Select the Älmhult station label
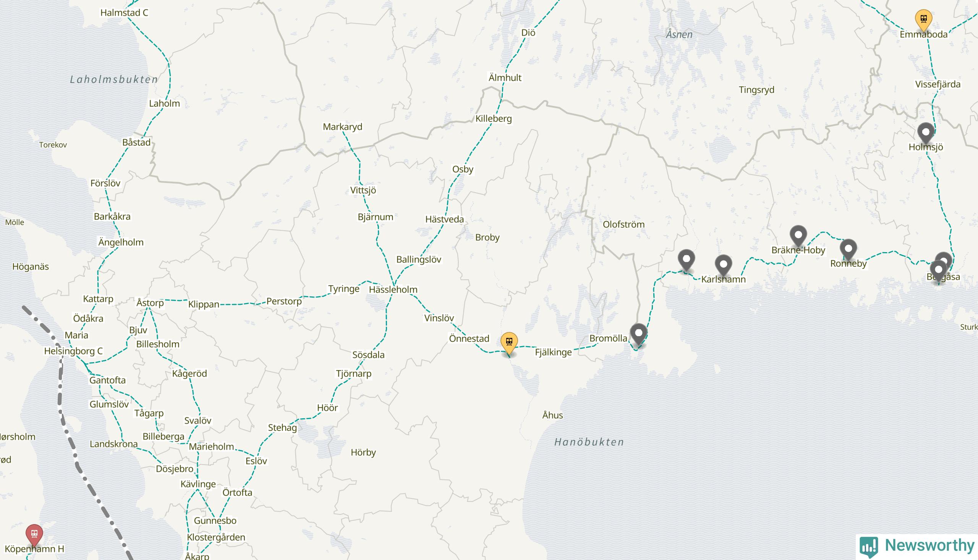Image resolution: width=978 pixels, height=560 pixels. (x=505, y=77)
